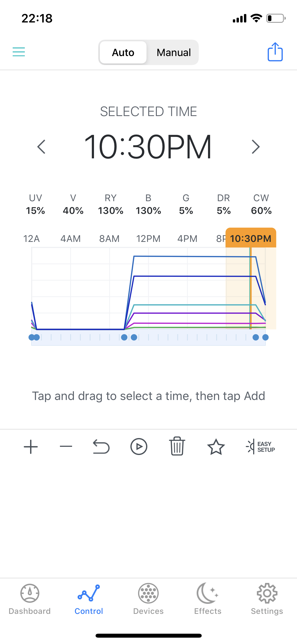Switch to Auto mode
Screen dimensions: 297x644
pos(123,52)
